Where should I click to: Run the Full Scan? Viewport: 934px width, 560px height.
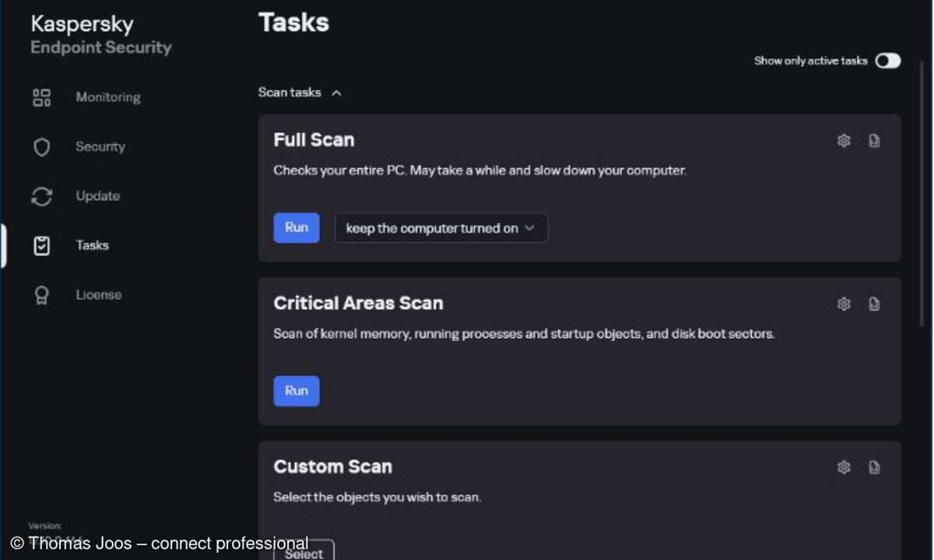coord(297,228)
